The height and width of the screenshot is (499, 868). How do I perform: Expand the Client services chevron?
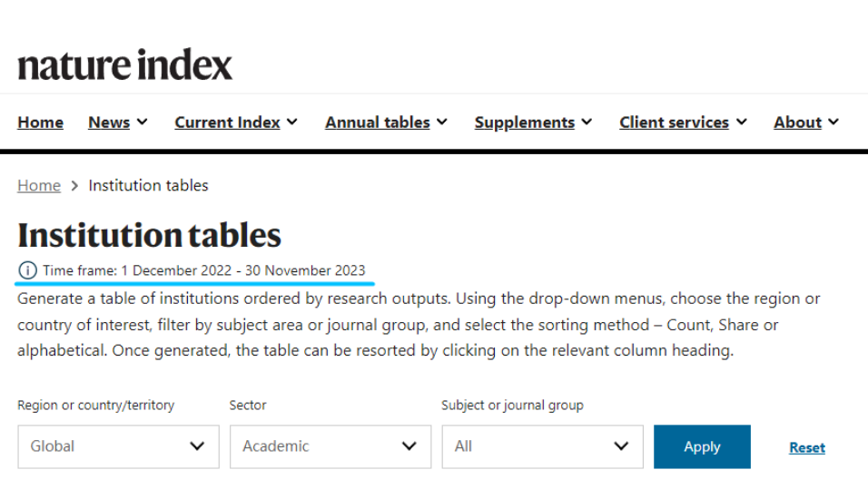742,122
